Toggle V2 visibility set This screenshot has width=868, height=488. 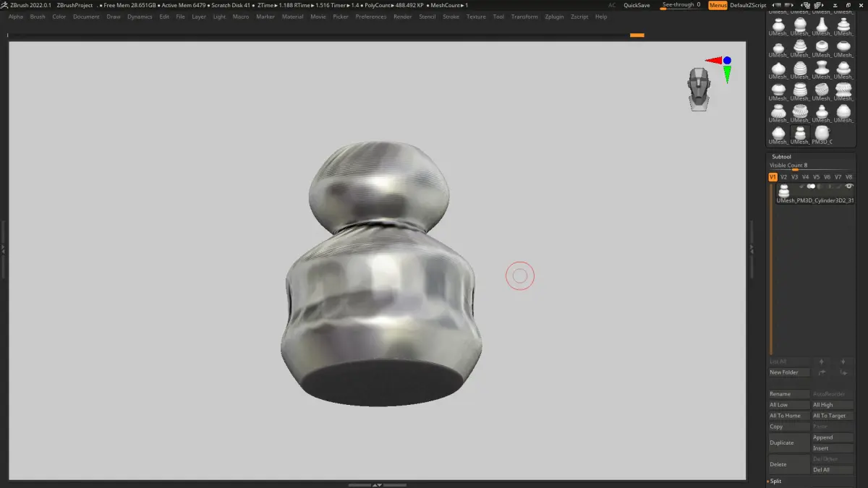(x=784, y=177)
